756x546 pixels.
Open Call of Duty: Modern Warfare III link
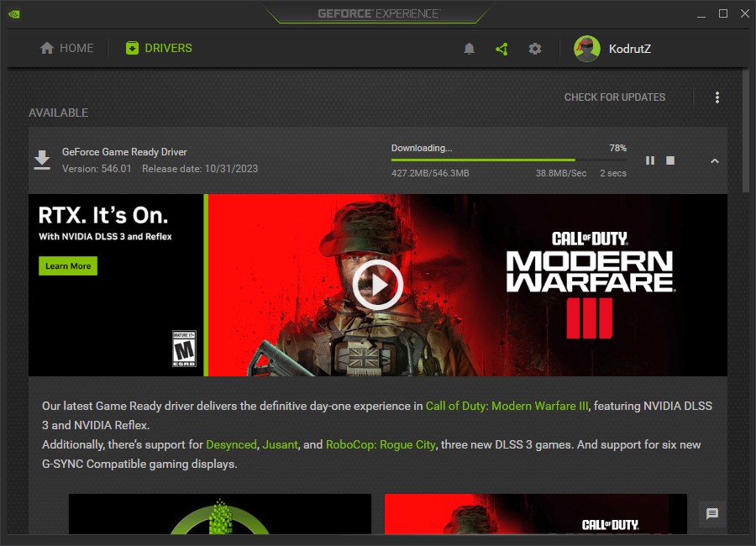pos(507,406)
